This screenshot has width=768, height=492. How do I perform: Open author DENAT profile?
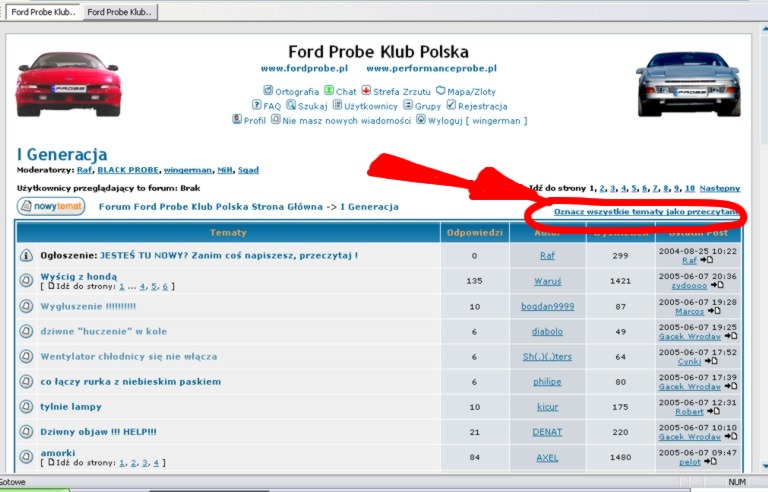pyautogui.click(x=547, y=432)
